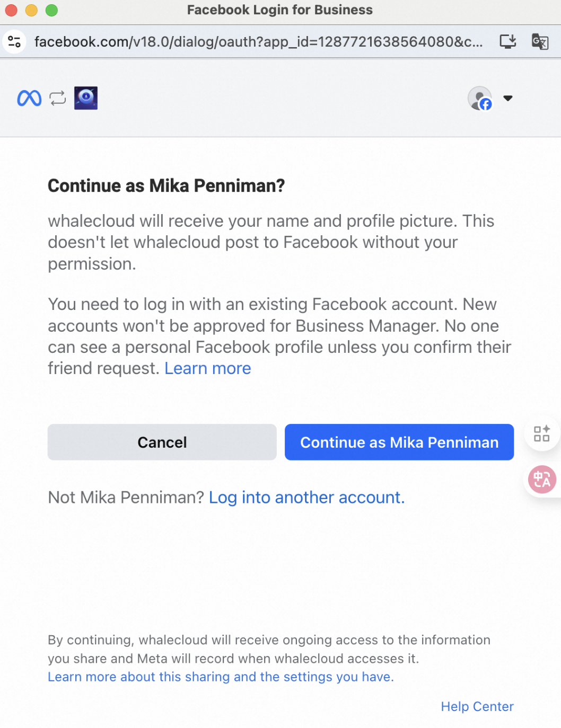Image resolution: width=561 pixels, height=728 pixels.
Task: Click the site information icon in address bar
Action: (14, 41)
